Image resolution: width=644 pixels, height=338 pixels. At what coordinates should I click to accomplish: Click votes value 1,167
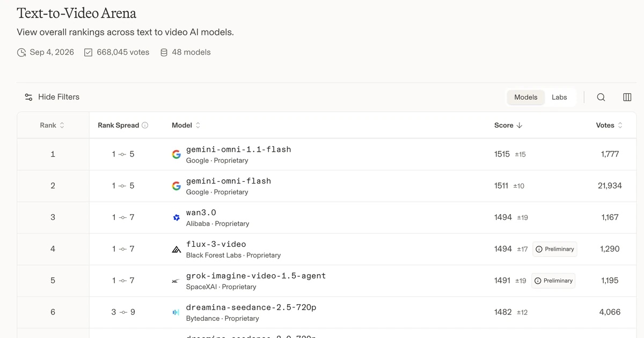click(610, 217)
